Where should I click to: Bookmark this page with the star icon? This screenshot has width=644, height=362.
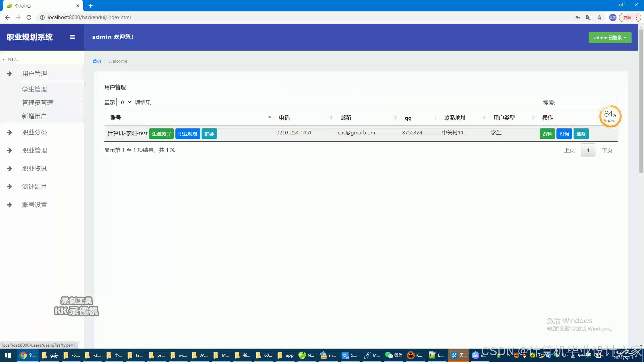click(599, 17)
